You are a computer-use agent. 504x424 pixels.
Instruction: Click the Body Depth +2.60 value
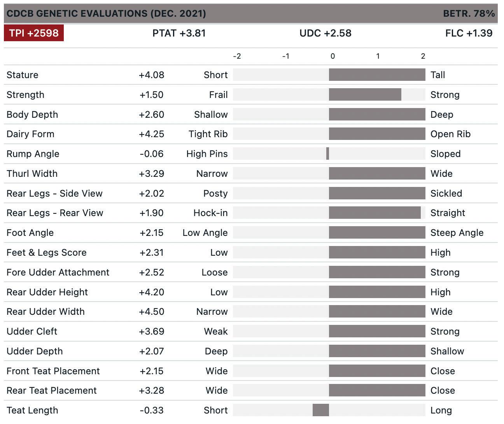coord(151,115)
